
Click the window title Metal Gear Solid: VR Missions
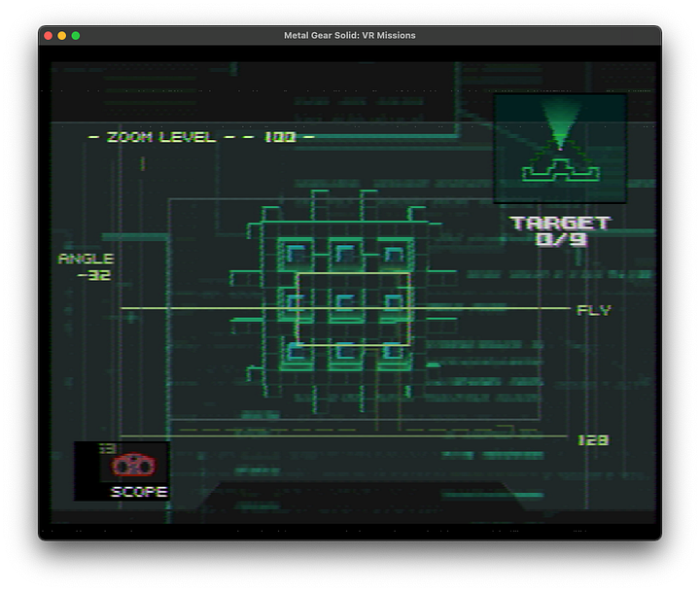350,35
